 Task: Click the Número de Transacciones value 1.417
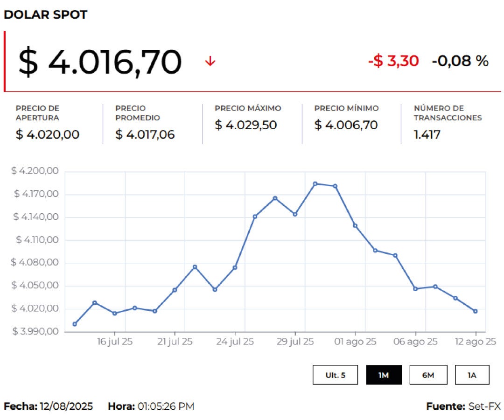[x=427, y=135]
